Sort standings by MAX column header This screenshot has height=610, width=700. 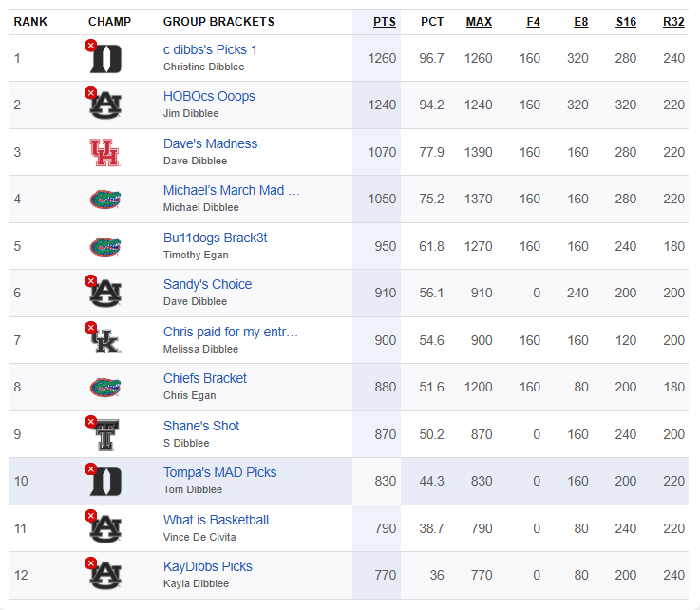coord(479,22)
